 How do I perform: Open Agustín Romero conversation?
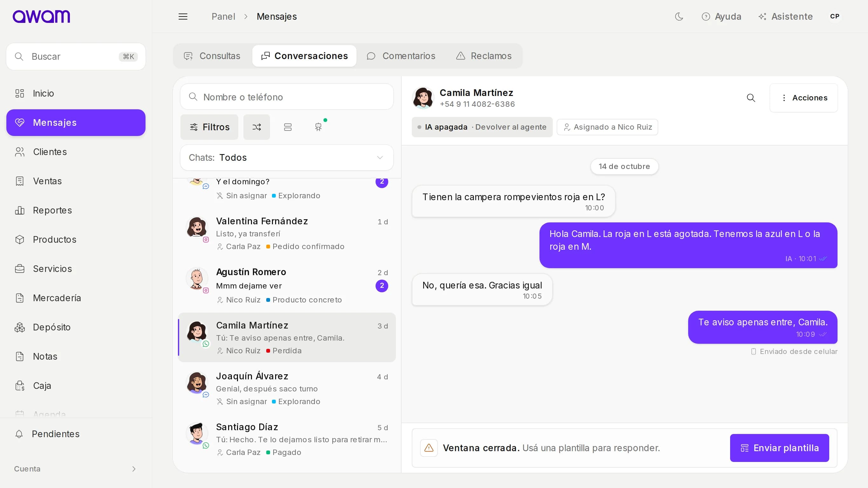click(287, 286)
